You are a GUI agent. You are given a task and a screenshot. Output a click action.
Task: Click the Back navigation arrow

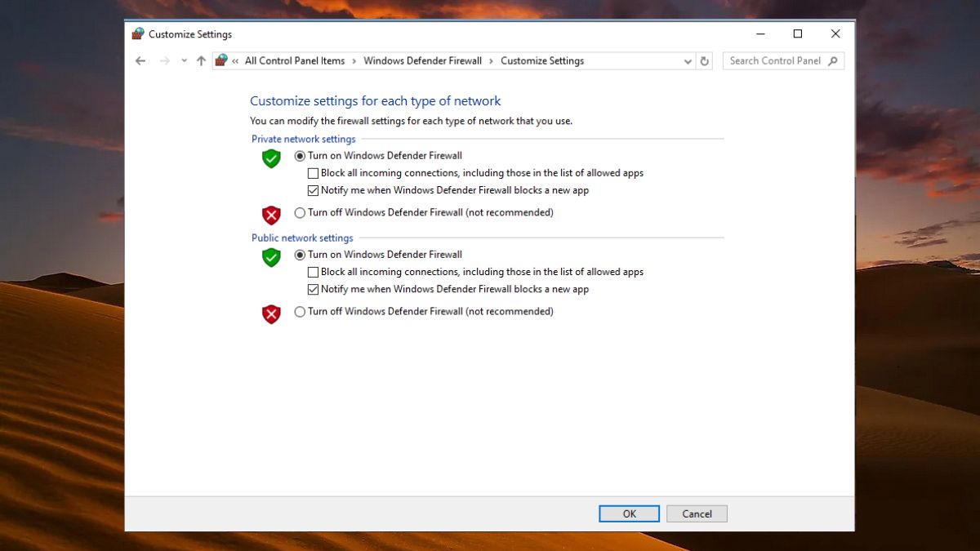point(140,60)
